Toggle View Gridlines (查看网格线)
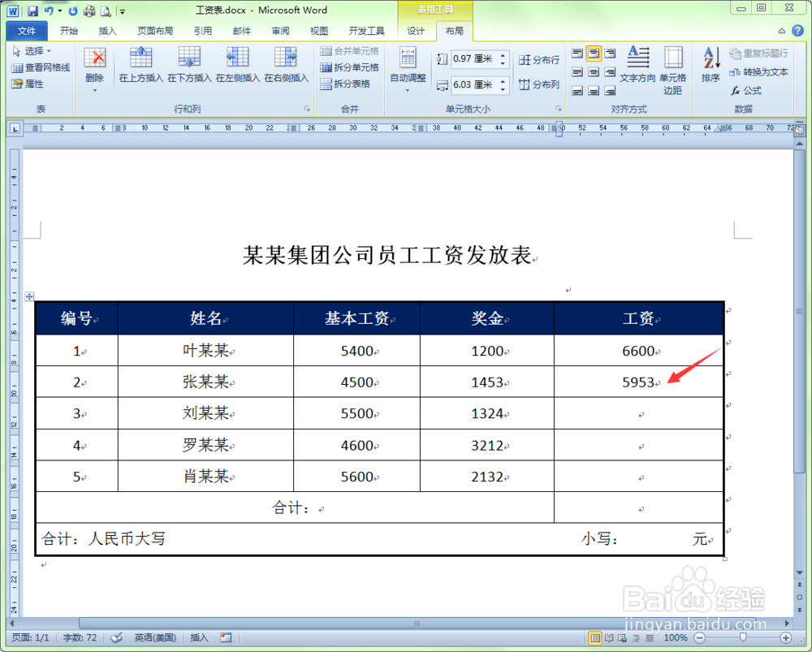The width and height of the screenshot is (812, 652). pos(41,67)
